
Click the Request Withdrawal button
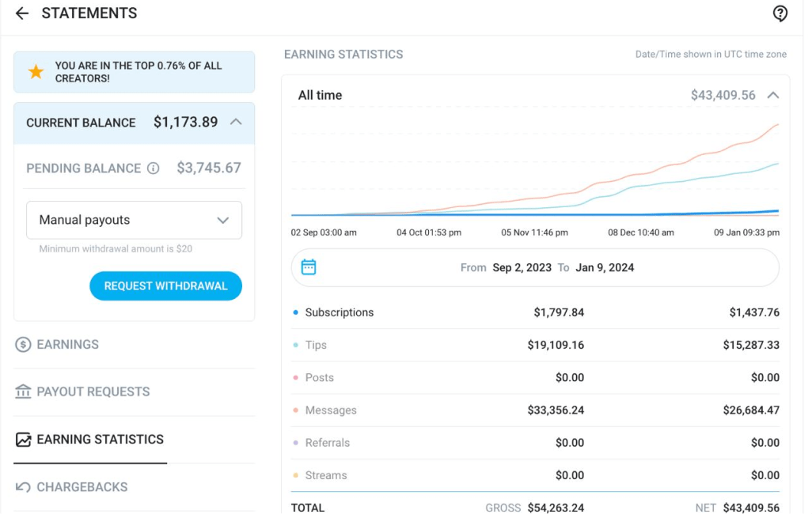165,285
